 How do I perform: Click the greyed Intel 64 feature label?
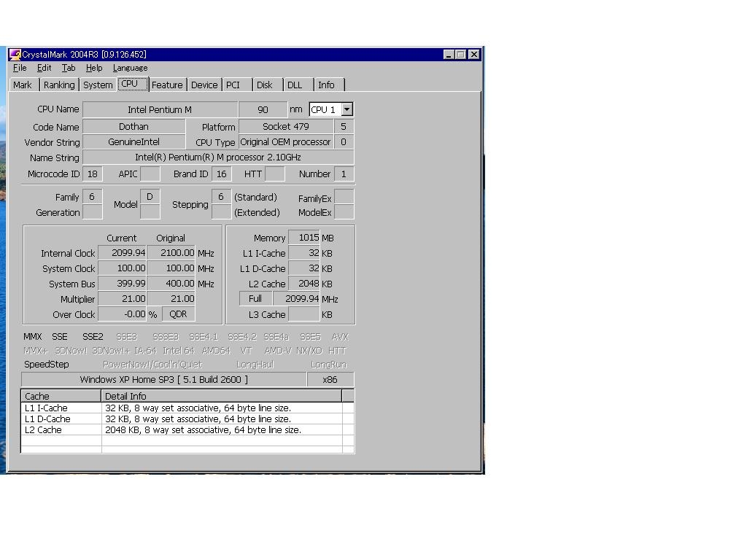[179, 351]
